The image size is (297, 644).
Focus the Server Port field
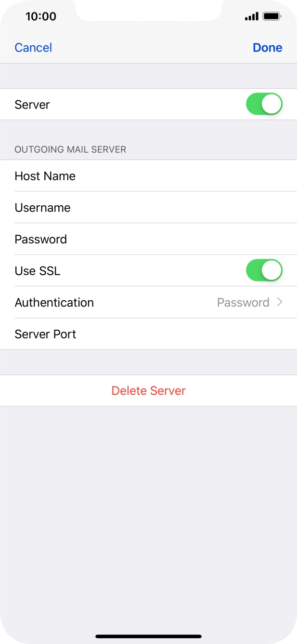point(148,334)
